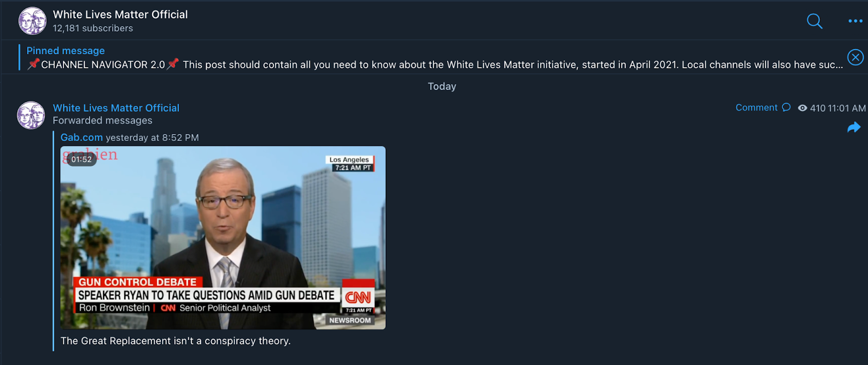Click the White Lives Matter Official sender name
This screenshot has height=365, width=868.
116,108
